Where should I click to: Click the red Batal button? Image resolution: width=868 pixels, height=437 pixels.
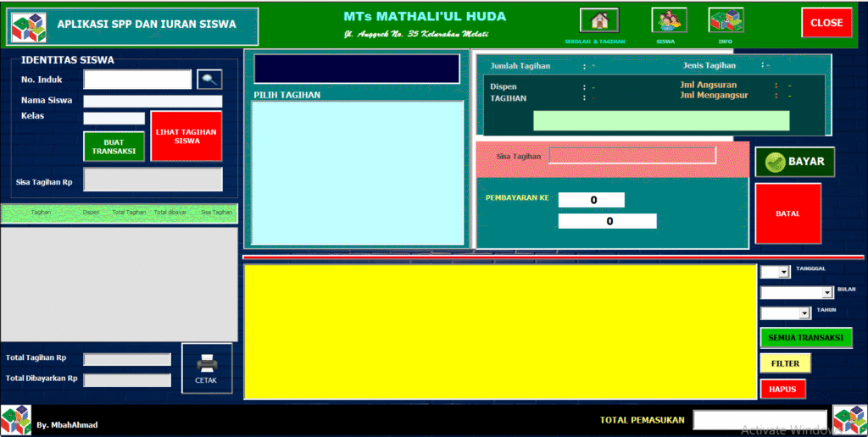click(787, 213)
